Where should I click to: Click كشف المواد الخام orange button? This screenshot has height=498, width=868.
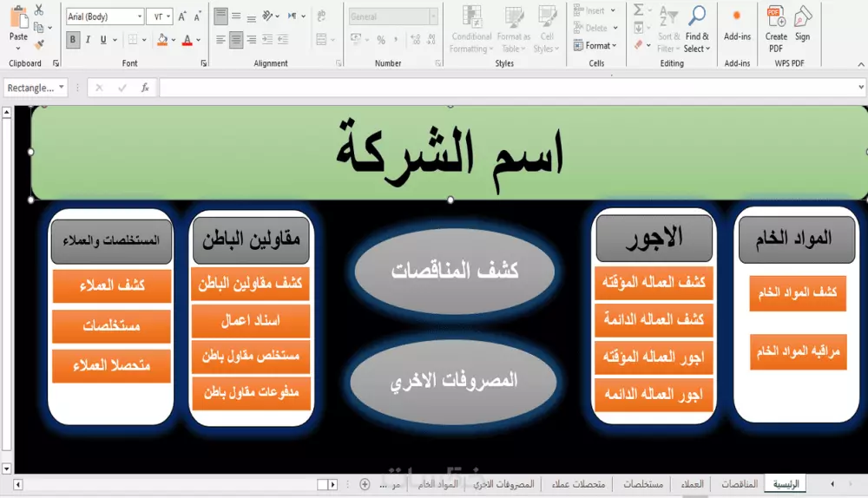point(798,292)
